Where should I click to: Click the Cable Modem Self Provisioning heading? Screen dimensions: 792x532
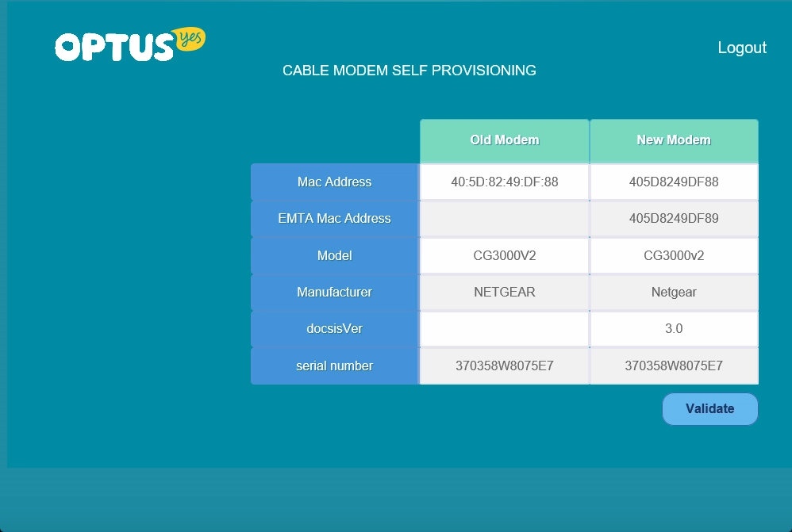[x=409, y=71]
